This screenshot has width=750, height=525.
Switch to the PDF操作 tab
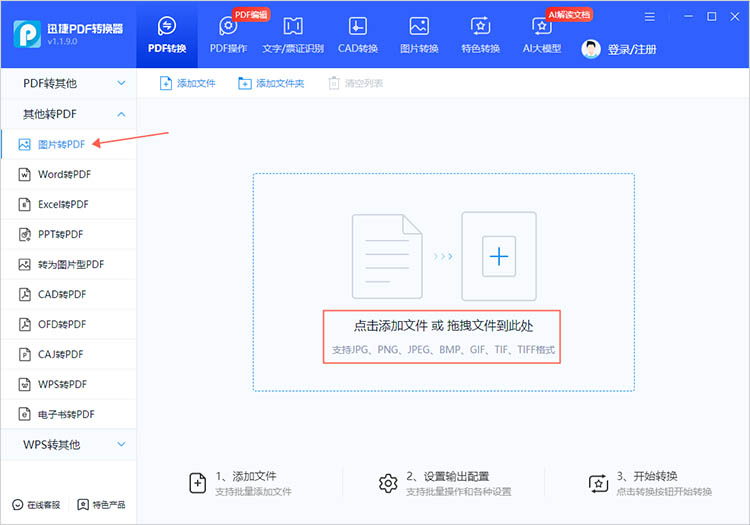228,35
